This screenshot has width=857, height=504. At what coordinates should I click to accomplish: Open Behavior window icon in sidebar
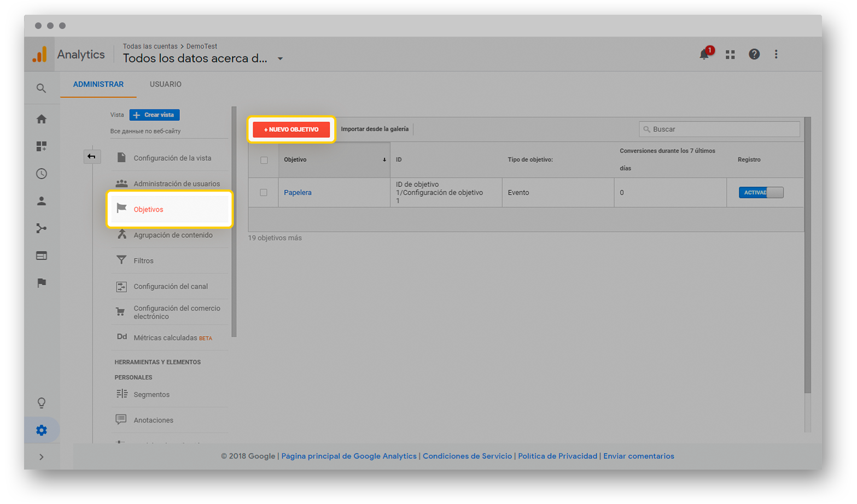coord(42,256)
